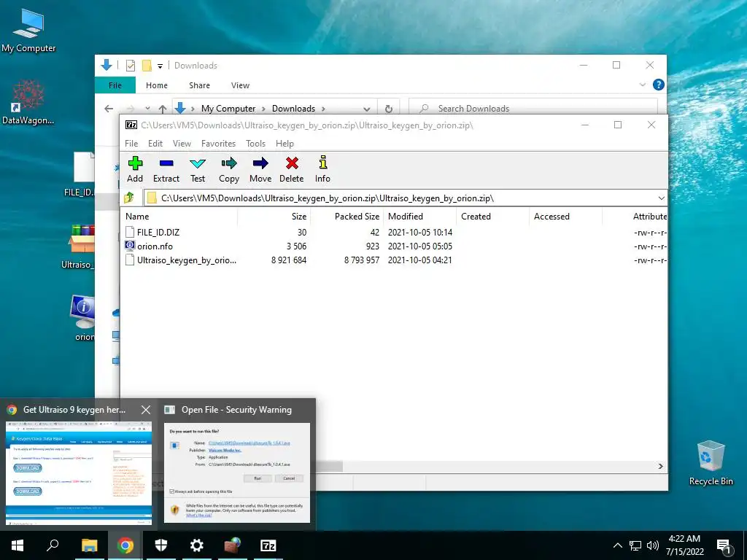Click the Extract toolbar button
Screen dimensions: 747x560
click(166, 169)
